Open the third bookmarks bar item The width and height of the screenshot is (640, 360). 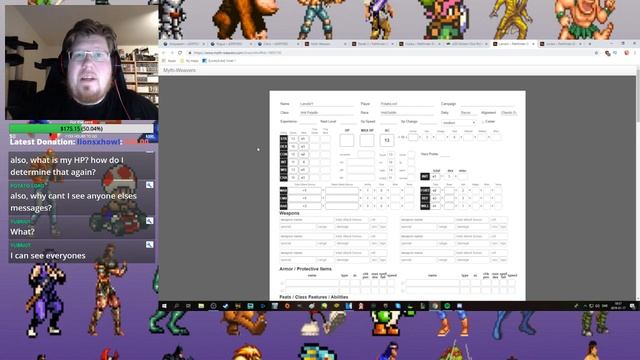click(219, 61)
